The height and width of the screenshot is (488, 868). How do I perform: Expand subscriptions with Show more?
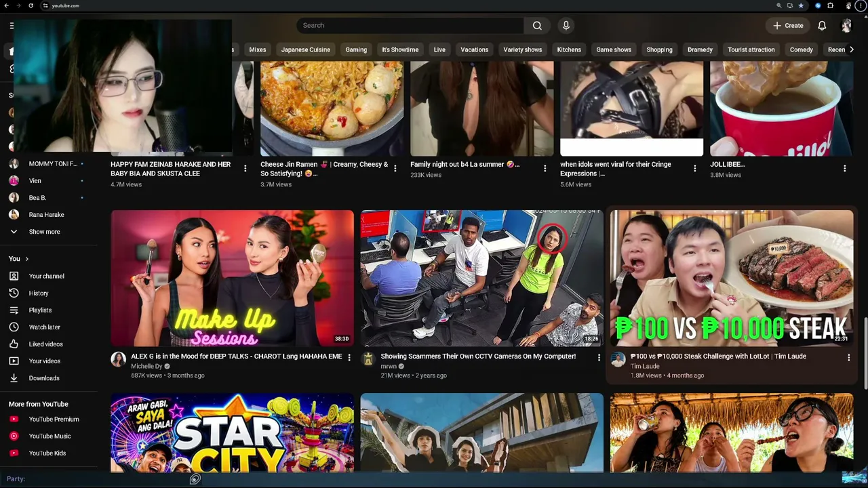point(44,232)
